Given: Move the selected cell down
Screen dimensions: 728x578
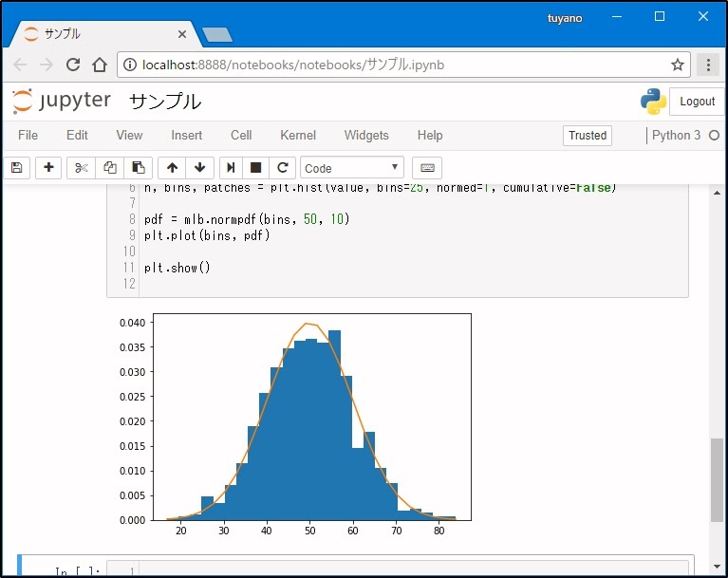Looking at the screenshot, I should coord(199,168).
